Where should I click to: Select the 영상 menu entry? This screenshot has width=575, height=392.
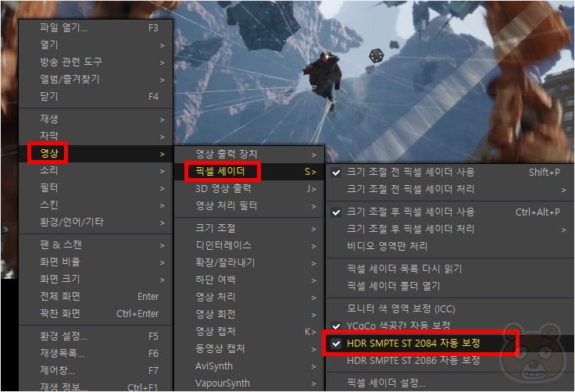coord(96,154)
